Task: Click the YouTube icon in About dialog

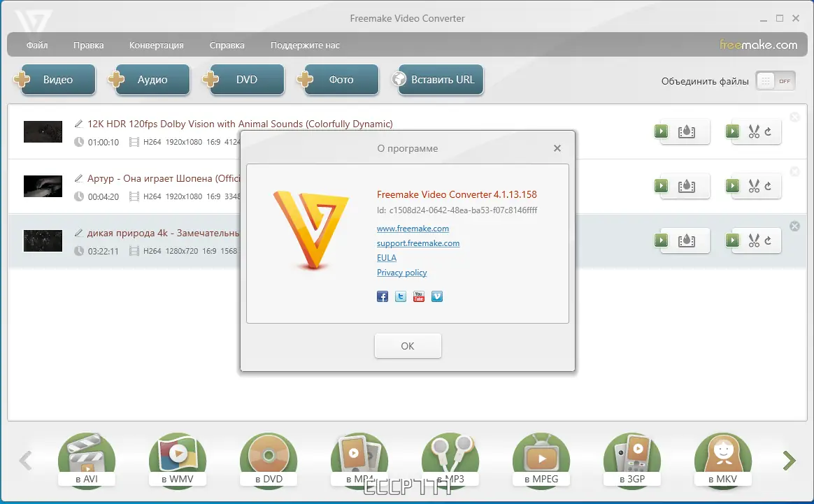Action: tap(418, 296)
